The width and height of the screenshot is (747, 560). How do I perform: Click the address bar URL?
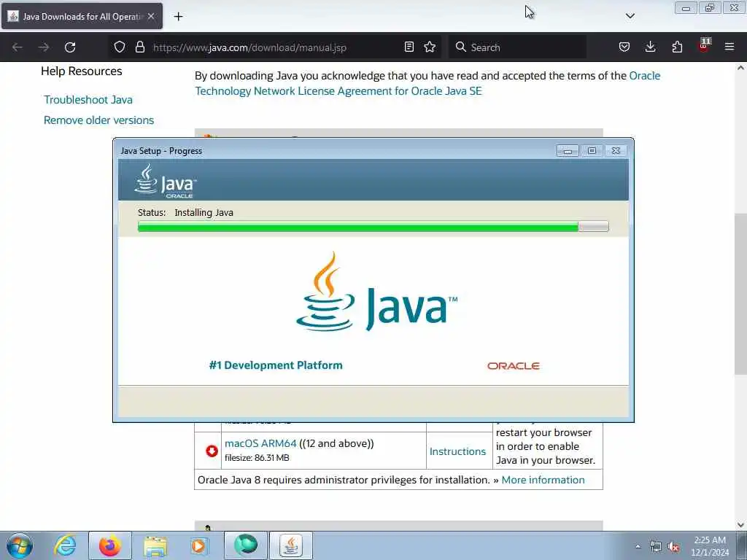(249, 47)
